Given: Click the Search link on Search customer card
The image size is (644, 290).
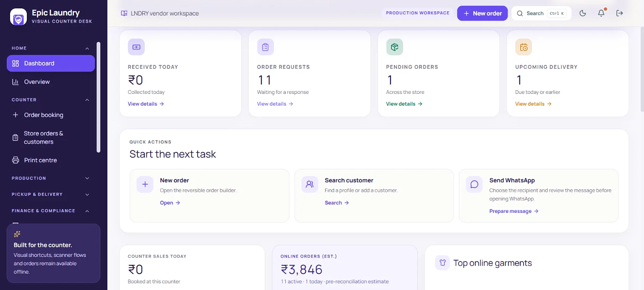Looking at the screenshot, I should [x=337, y=203].
